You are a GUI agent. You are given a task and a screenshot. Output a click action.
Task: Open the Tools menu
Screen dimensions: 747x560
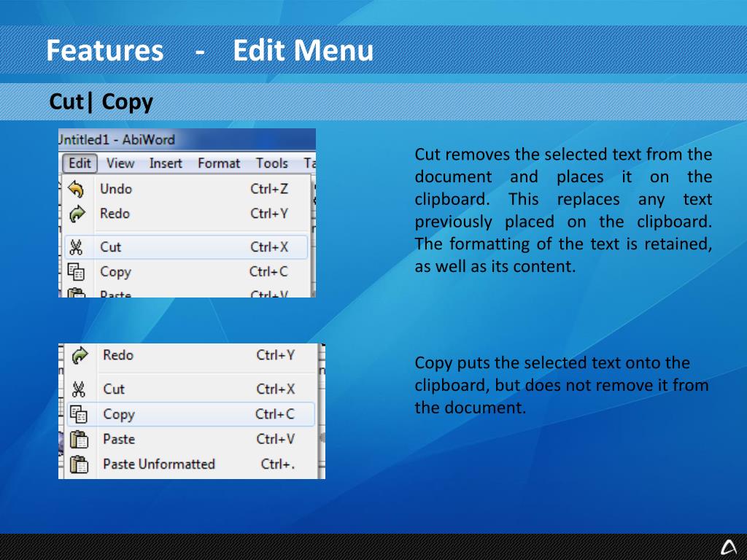271,163
